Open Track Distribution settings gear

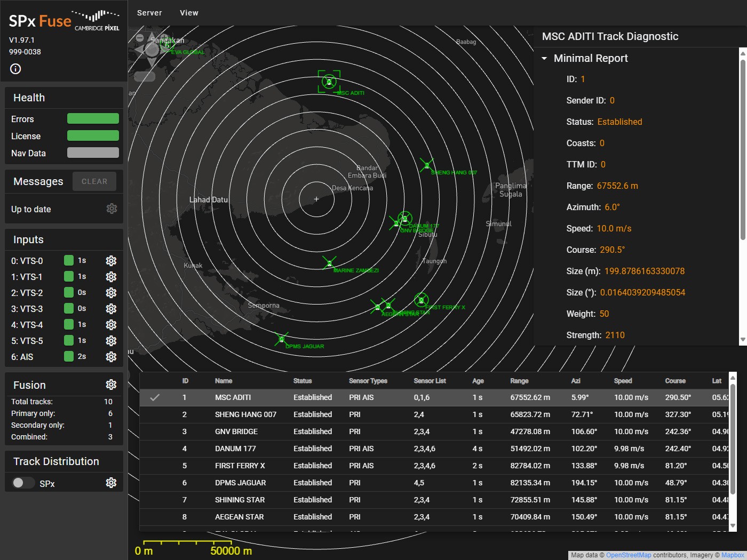point(111,483)
